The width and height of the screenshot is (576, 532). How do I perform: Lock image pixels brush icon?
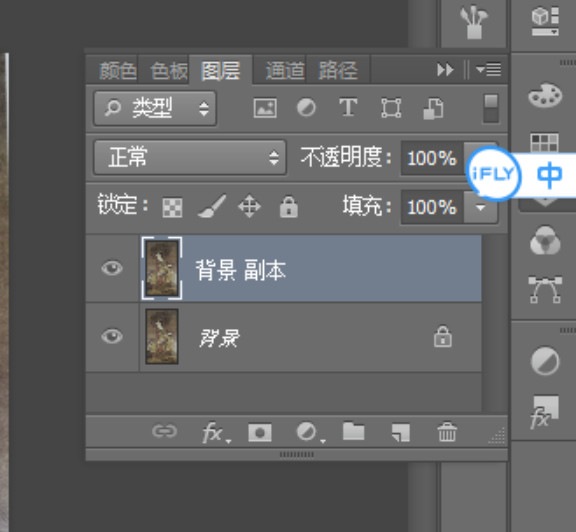pyautogui.click(x=212, y=206)
